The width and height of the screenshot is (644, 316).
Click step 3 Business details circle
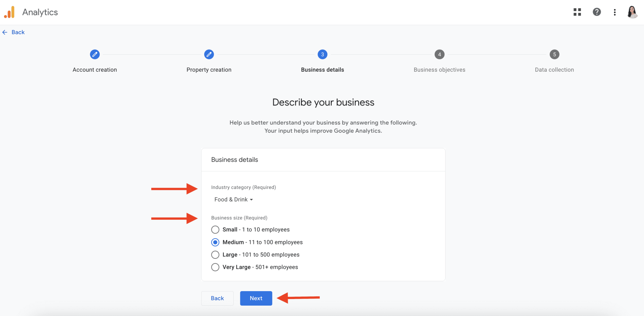click(322, 54)
